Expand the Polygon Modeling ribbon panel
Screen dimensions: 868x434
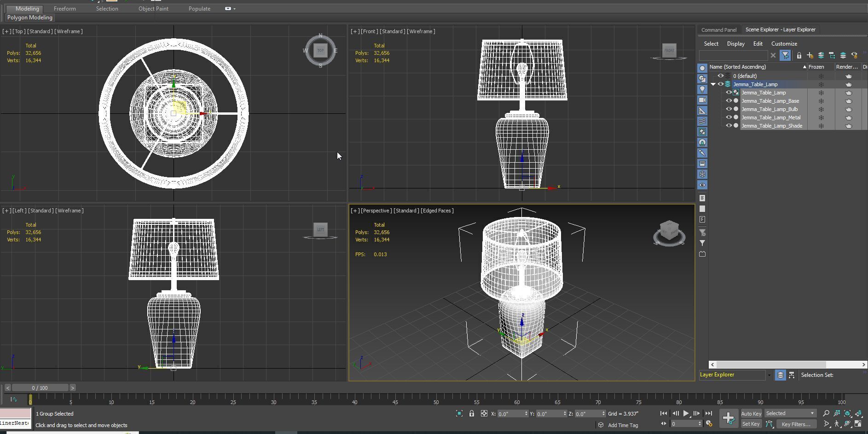pyautogui.click(x=30, y=18)
